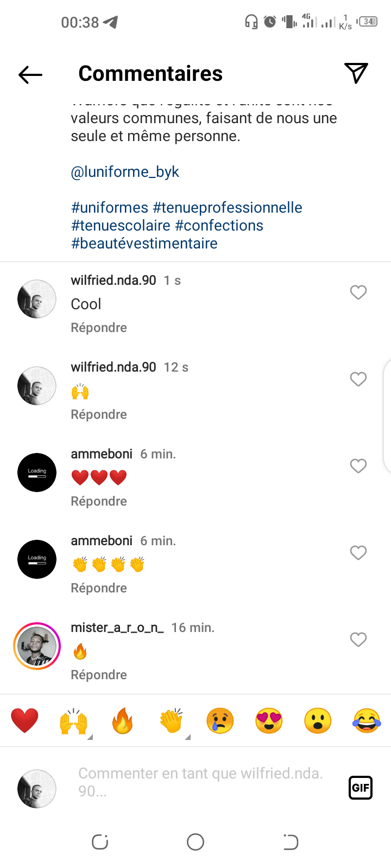Open direct share paper plane icon
Viewport: 391px width, 868px height.
(x=356, y=73)
